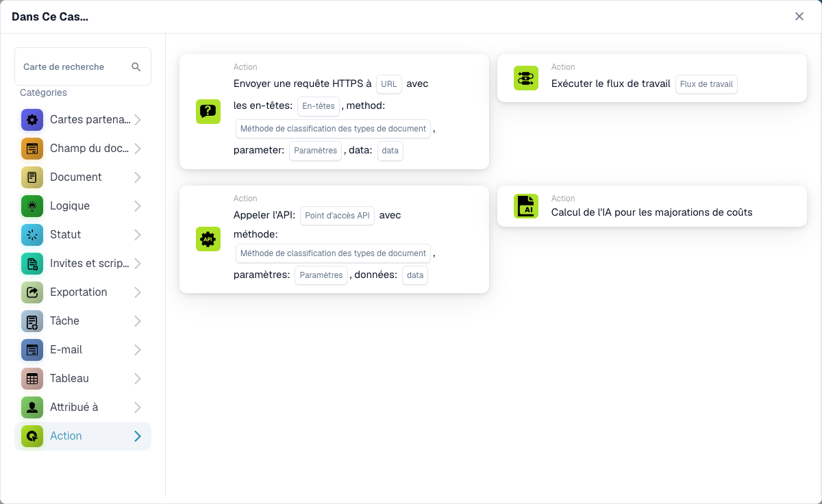Click the API card method classification chip
The image size is (822, 504).
[x=333, y=253]
